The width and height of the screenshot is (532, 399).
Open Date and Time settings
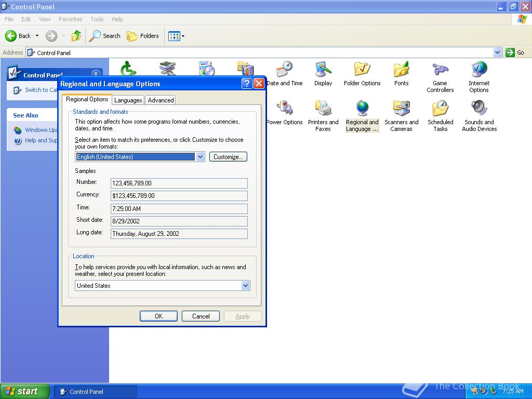[x=285, y=70]
